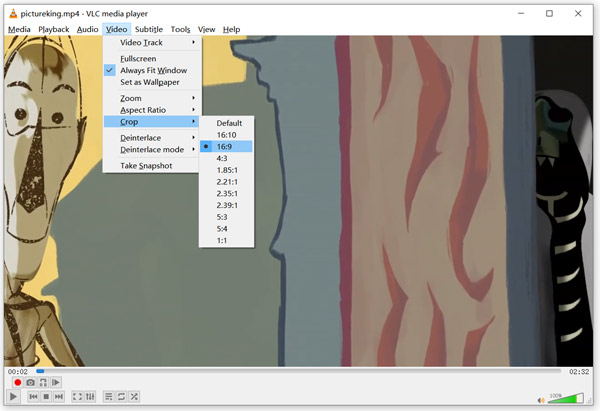
Task: Close the VLC window
Action: [578, 13]
